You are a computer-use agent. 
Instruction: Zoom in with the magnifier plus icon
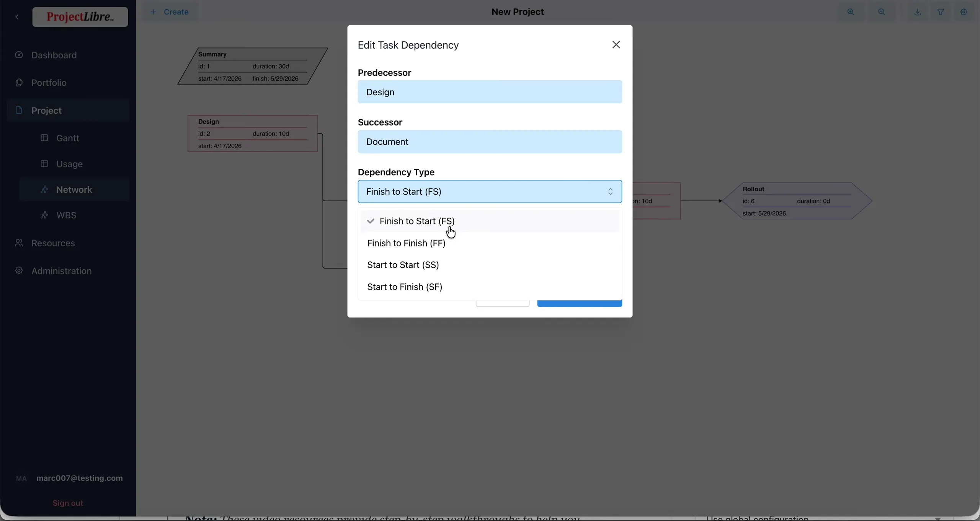pos(851,12)
